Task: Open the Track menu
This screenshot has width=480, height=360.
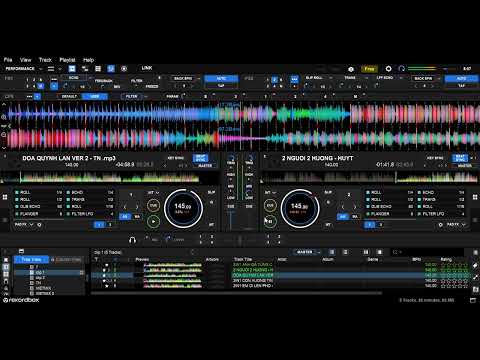Action: pyautogui.click(x=45, y=60)
